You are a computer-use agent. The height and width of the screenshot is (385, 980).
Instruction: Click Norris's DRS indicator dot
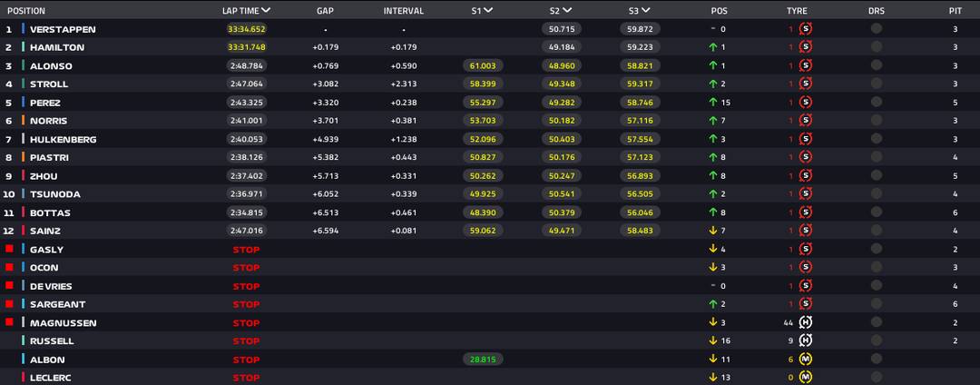coord(877,121)
